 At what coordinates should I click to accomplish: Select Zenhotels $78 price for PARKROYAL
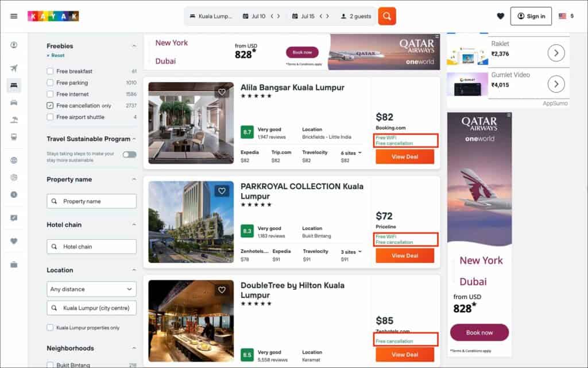pos(254,255)
